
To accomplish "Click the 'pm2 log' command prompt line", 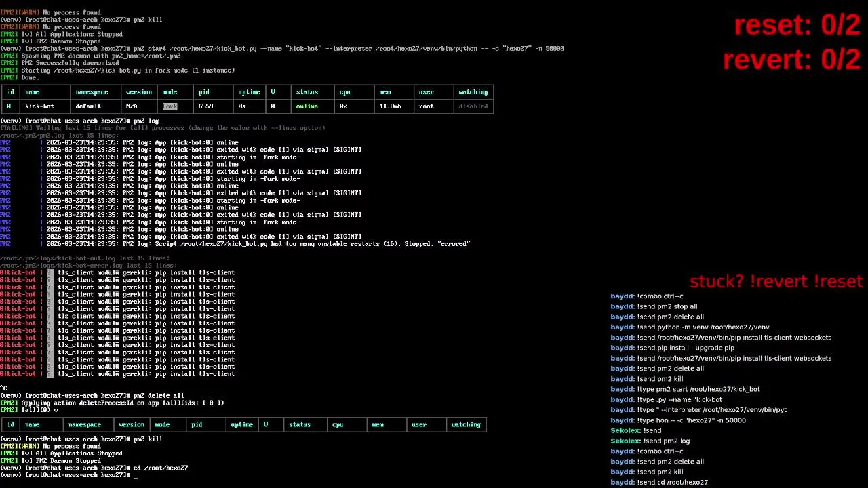I will click(x=79, y=121).
